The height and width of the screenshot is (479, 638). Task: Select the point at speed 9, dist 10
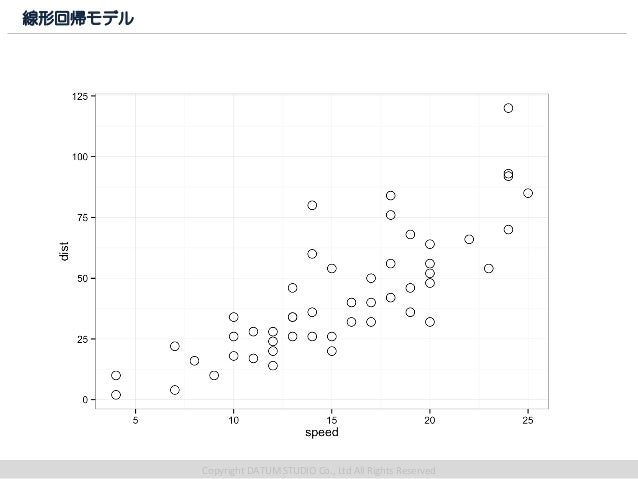pyautogui.click(x=214, y=375)
